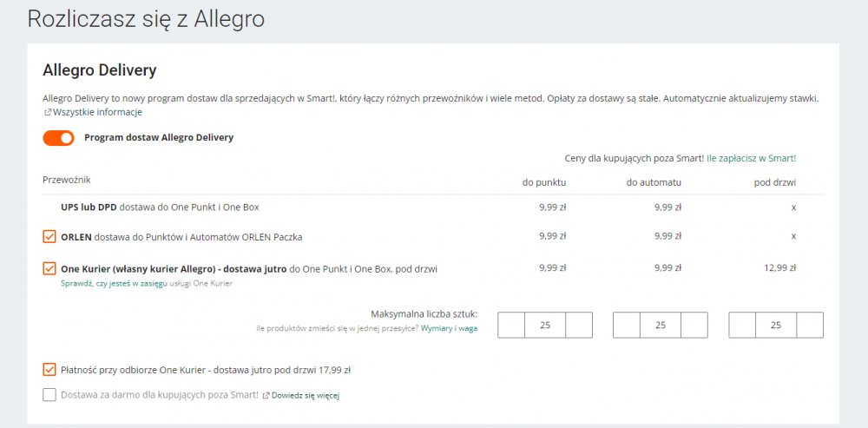Click the pod drzwi quantity field showing 25

[776, 325]
